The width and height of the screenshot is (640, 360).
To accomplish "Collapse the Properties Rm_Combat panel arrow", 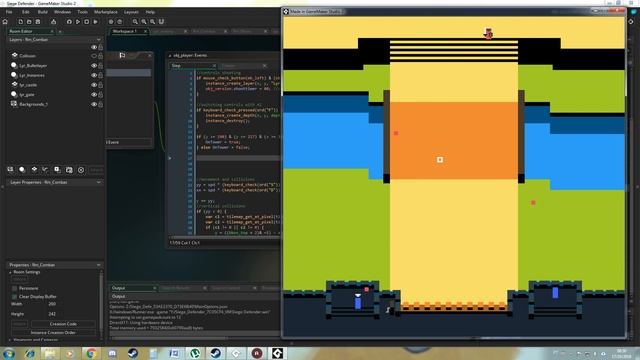I will click(x=99, y=265).
